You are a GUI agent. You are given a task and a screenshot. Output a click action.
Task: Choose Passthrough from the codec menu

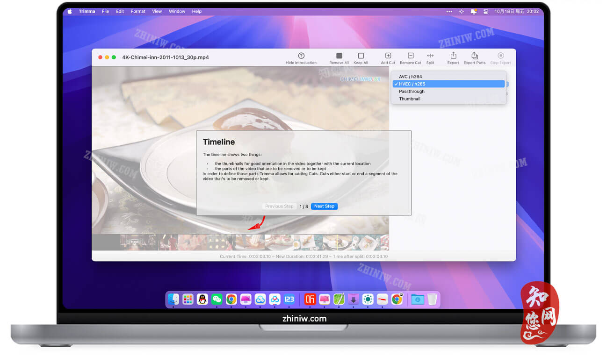tap(449, 92)
